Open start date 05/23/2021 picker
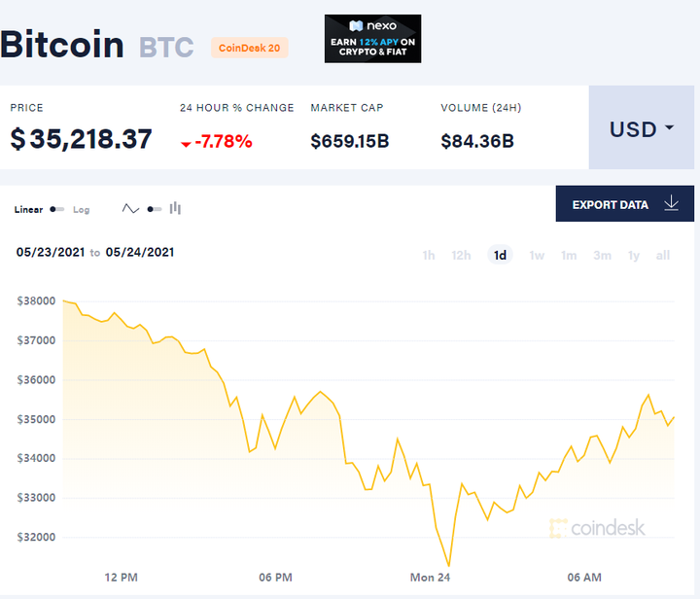Viewport: 700px width, 599px height. click(51, 252)
